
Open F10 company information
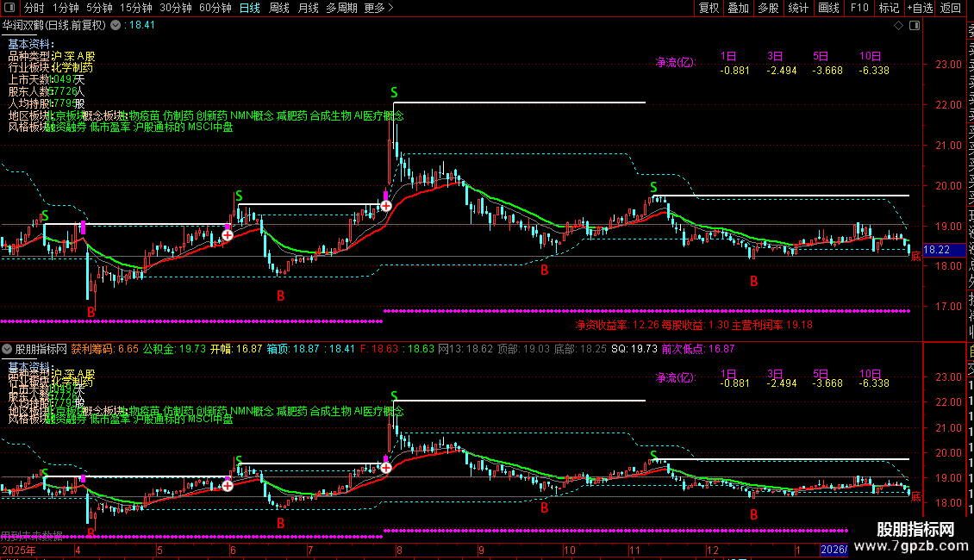pos(859,8)
